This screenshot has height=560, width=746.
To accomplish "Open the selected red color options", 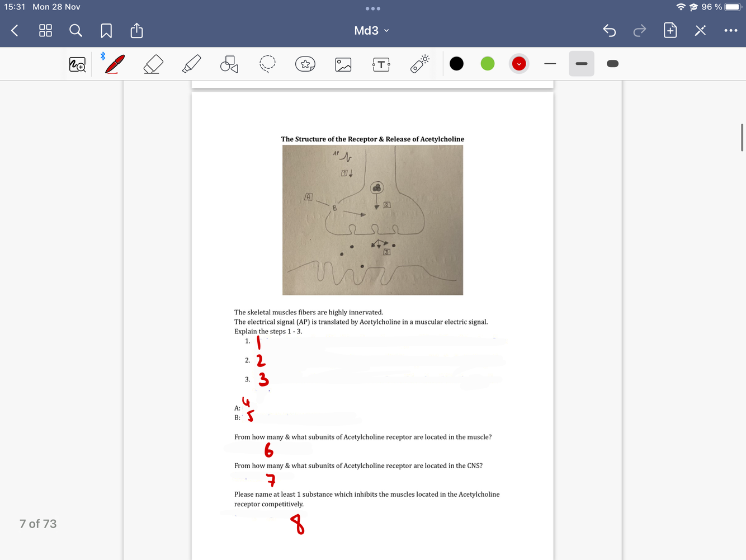I will click(519, 64).
